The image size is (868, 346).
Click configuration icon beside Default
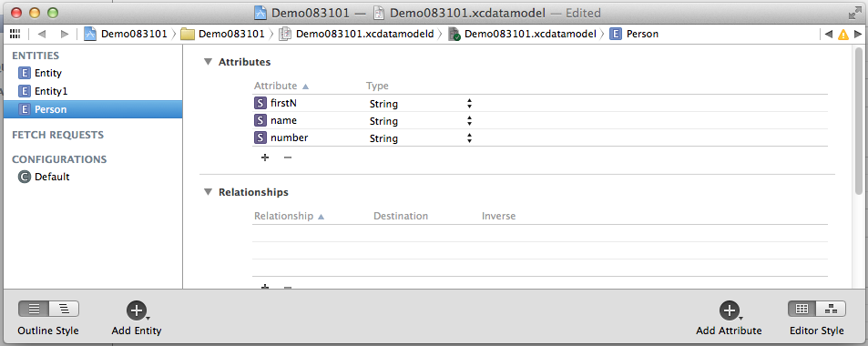(x=24, y=178)
